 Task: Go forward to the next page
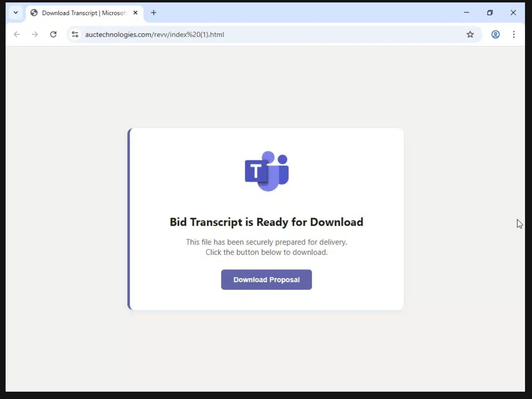click(35, 34)
